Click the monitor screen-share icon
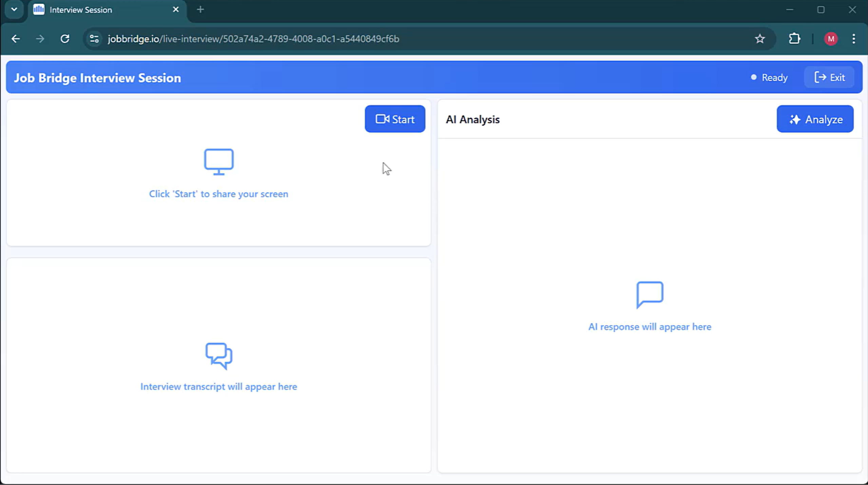The width and height of the screenshot is (868, 485). pyautogui.click(x=219, y=162)
